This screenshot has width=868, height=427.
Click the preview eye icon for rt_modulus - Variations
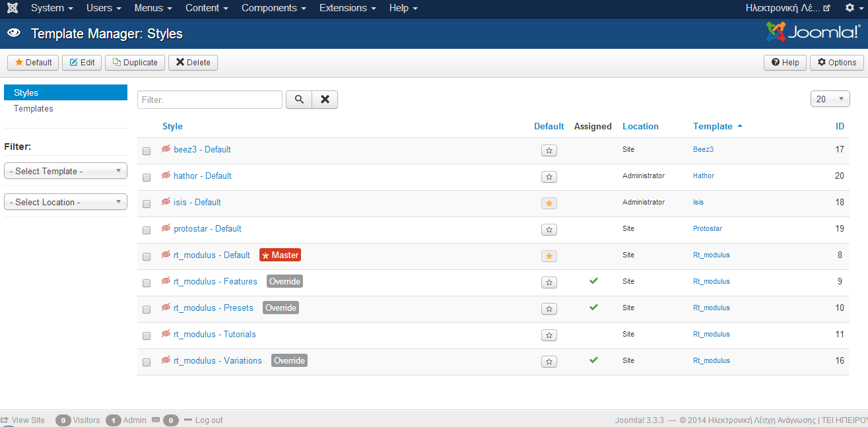pyautogui.click(x=166, y=360)
